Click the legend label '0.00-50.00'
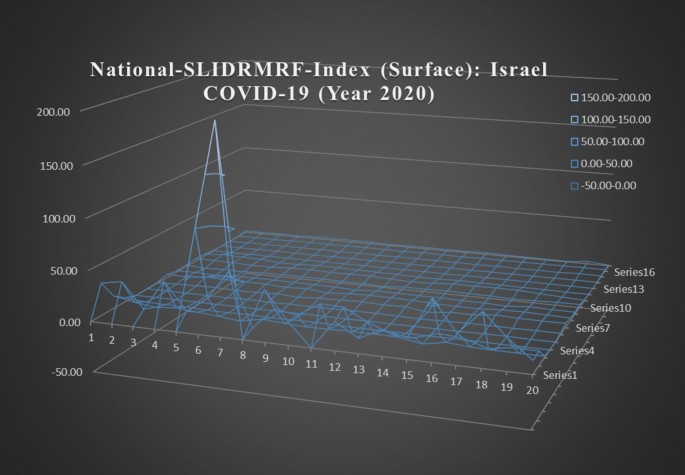This screenshot has width=685, height=475. coord(606,163)
